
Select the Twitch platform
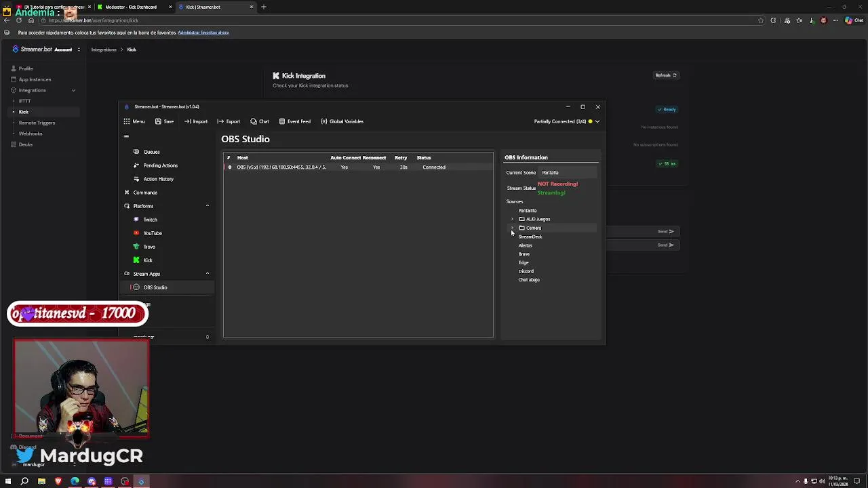tap(150, 220)
